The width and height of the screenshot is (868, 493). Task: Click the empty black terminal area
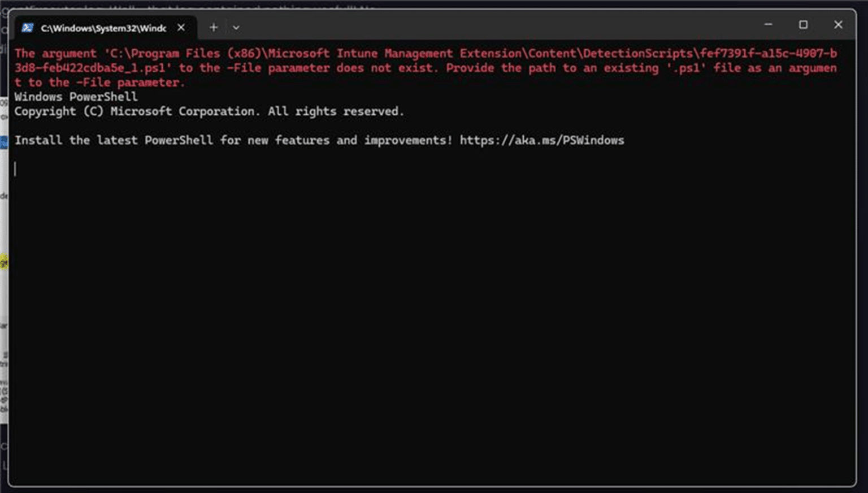coord(429,311)
